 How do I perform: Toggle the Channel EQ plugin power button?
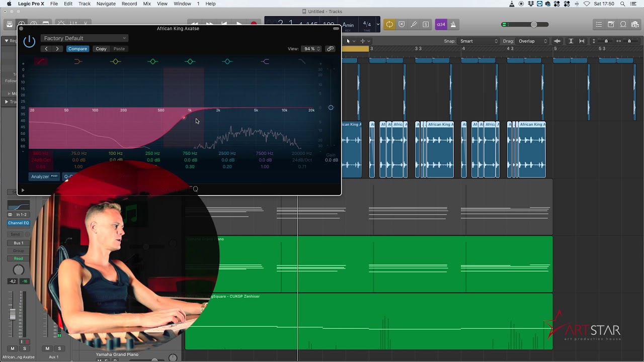coord(29,41)
